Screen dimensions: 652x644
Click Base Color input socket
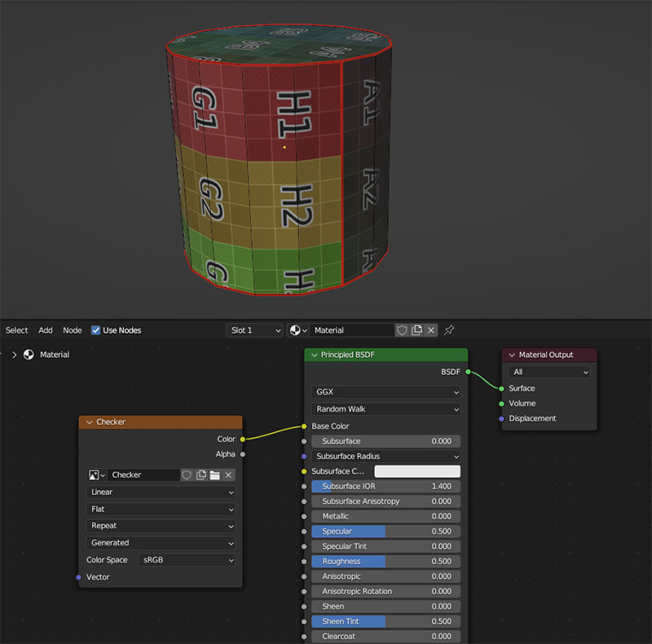[x=304, y=426]
